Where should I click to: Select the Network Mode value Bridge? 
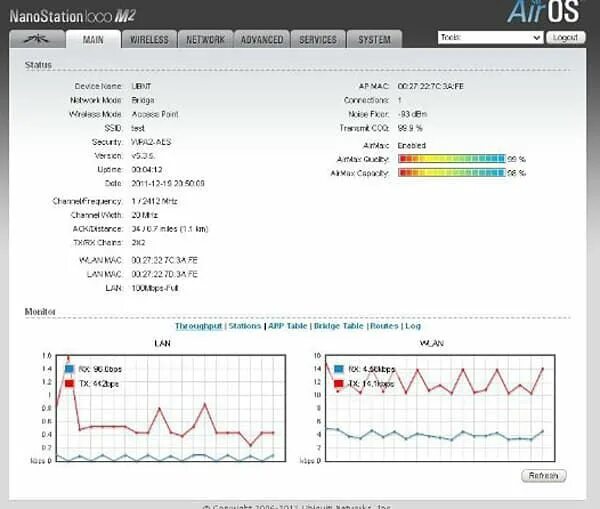tap(143, 100)
